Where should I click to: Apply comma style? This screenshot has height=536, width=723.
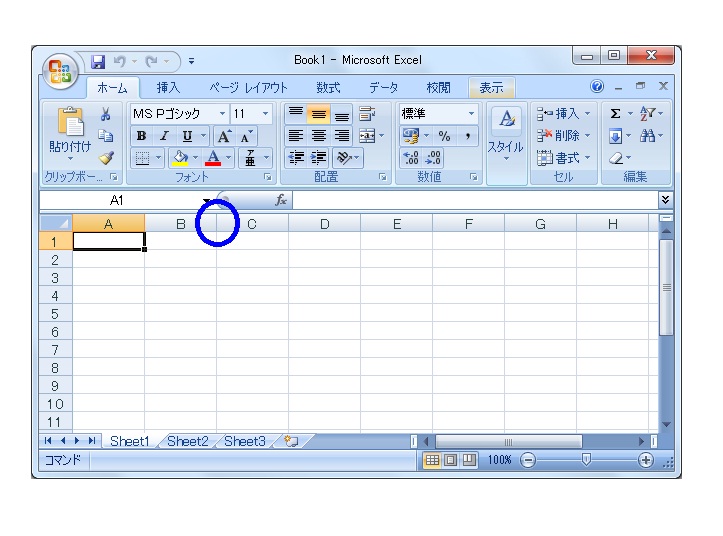(467, 136)
